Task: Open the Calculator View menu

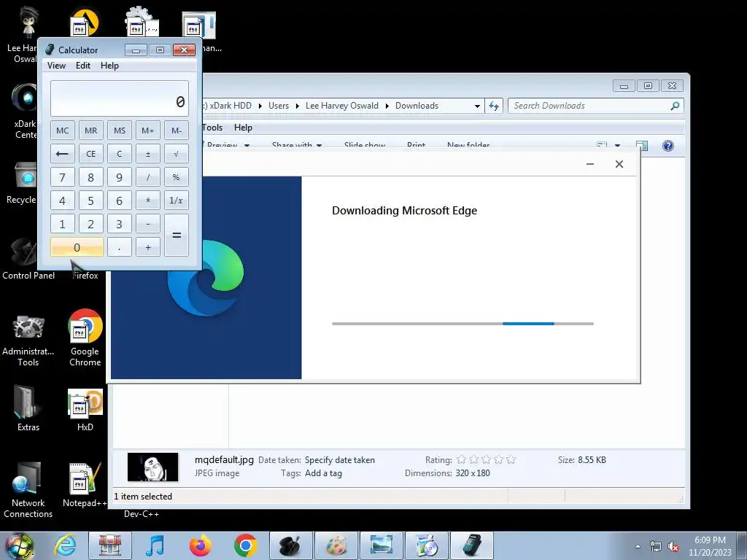Action: point(56,66)
